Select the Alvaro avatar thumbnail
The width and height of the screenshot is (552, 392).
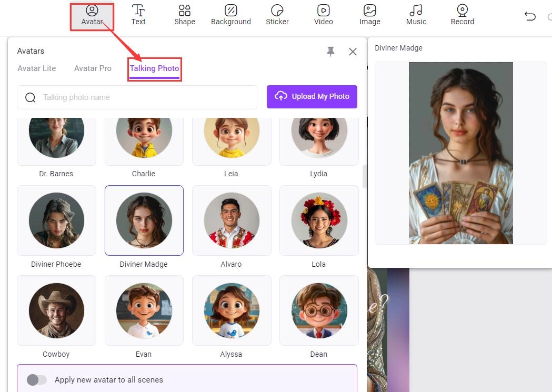232,220
